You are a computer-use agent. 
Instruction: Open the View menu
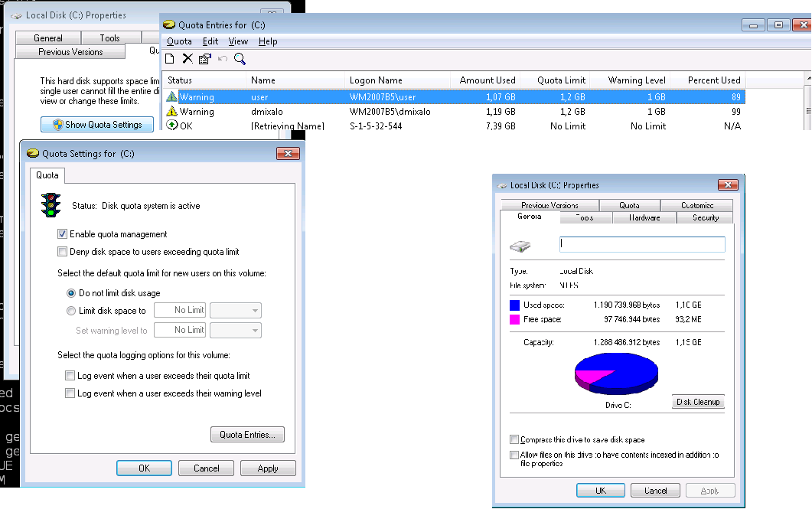(238, 41)
